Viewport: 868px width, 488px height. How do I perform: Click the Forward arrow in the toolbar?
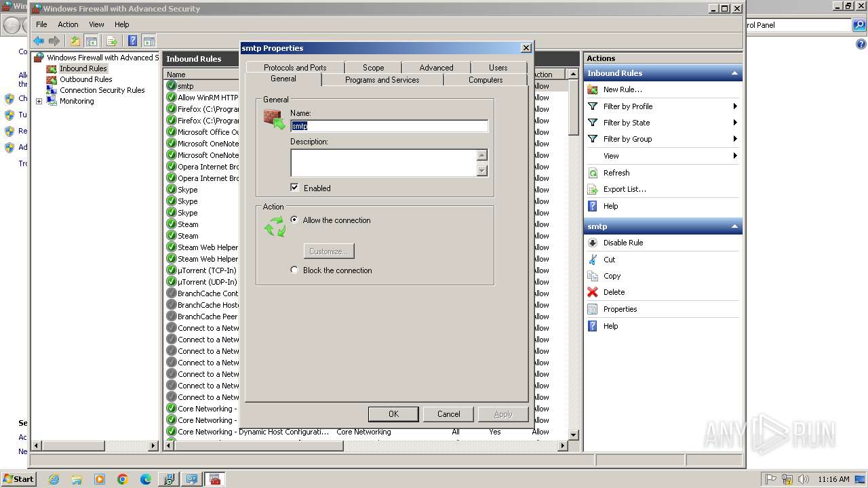click(54, 41)
